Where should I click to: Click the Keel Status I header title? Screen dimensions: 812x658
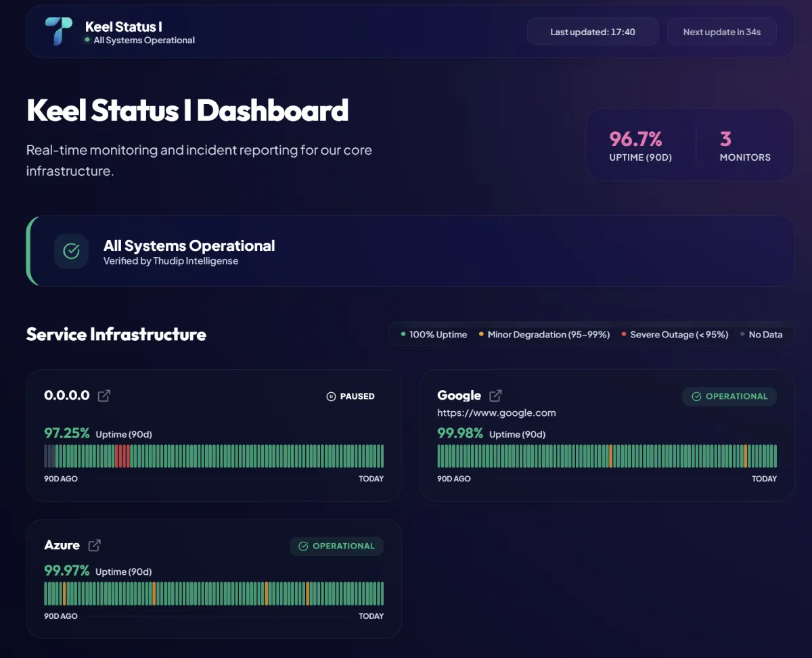(124, 27)
